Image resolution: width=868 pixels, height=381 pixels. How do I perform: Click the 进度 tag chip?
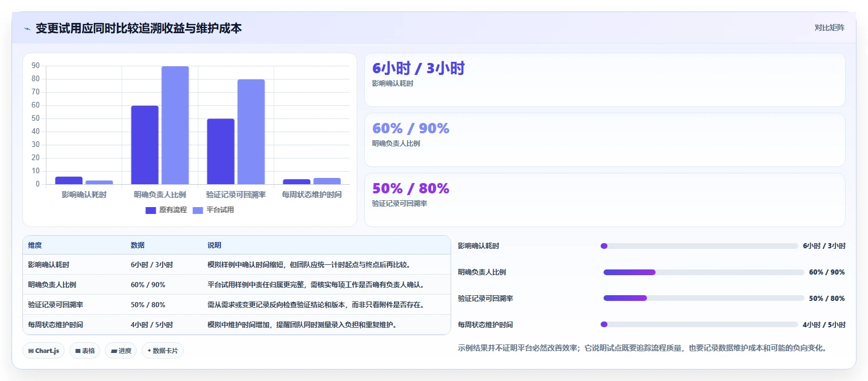point(121,351)
